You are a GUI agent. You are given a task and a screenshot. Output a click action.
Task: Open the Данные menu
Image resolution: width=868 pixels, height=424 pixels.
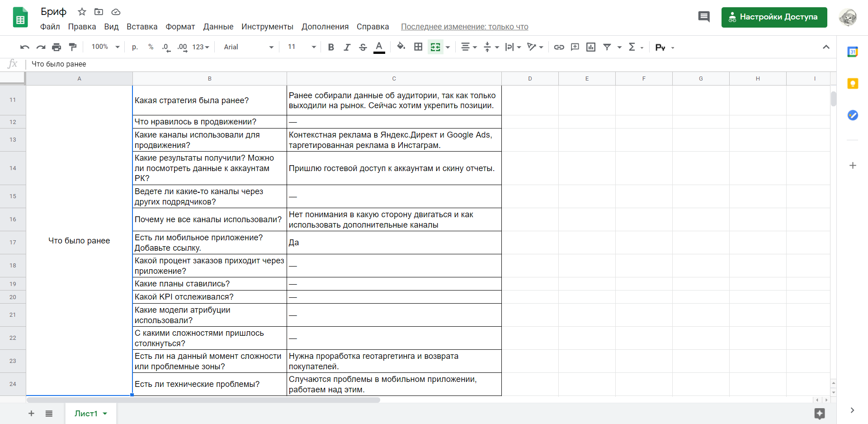pos(218,27)
